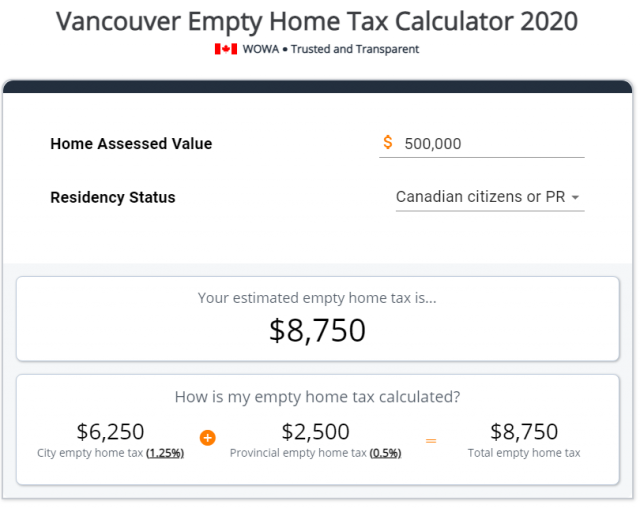Click the Home Assessed Value input field

482,144
